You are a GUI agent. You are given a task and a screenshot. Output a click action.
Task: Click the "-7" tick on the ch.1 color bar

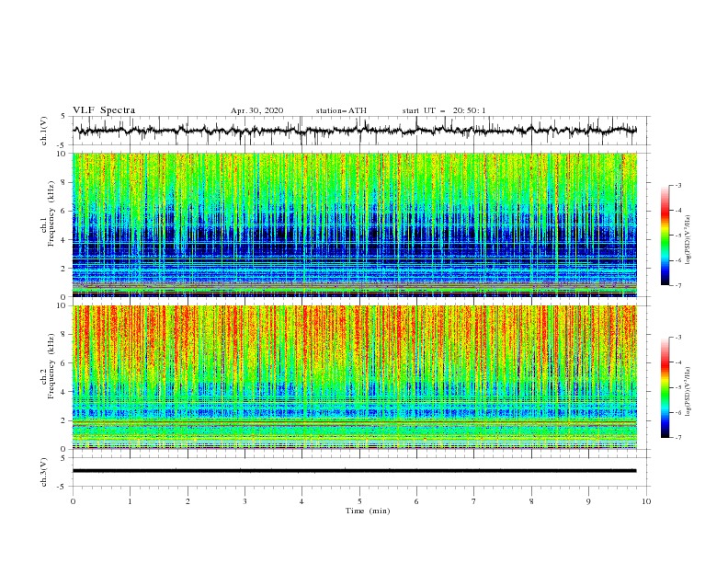coord(678,285)
